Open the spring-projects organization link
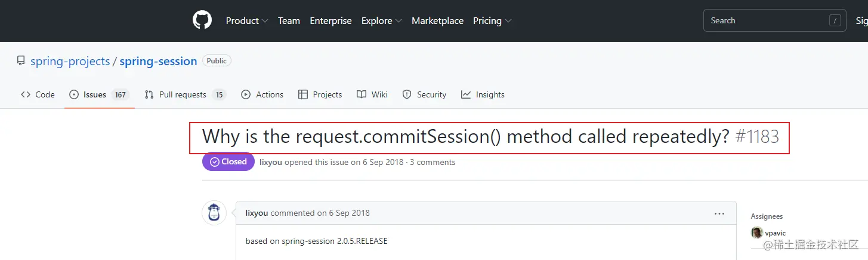The image size is (868, 260). pyautogui.click(x=70, y=61)
